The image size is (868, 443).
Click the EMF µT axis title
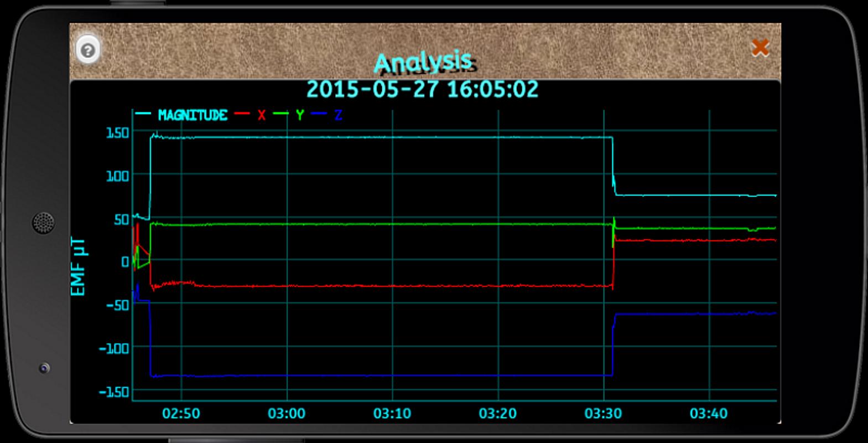coord(79,266)
